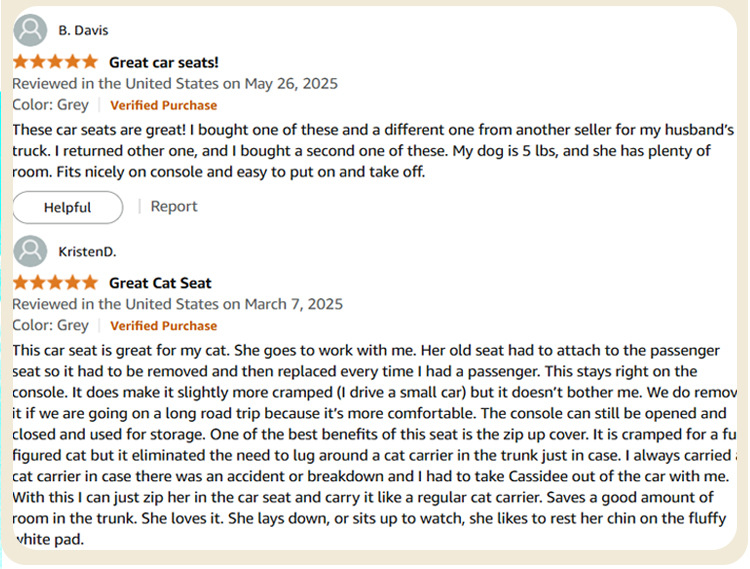Click the first star in B. Davis's rating
This screenshot has width=750, height=569.
pyautogui.click(x=21, y=62)
